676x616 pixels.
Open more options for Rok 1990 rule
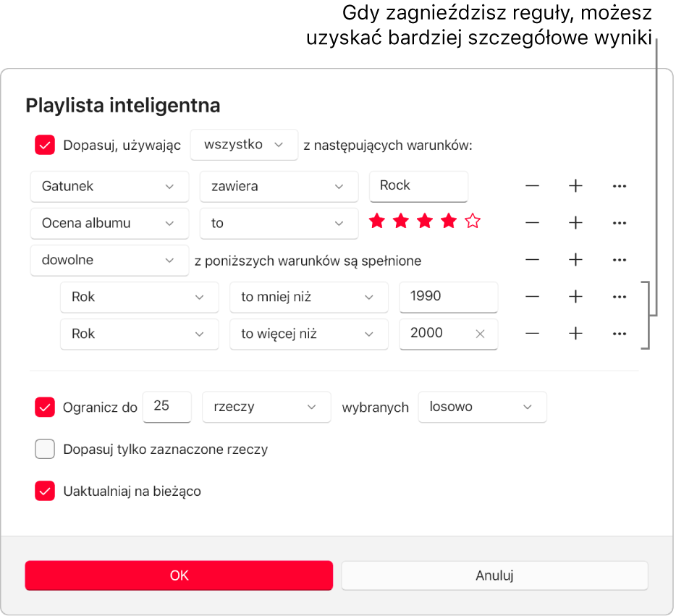point(619,297)
